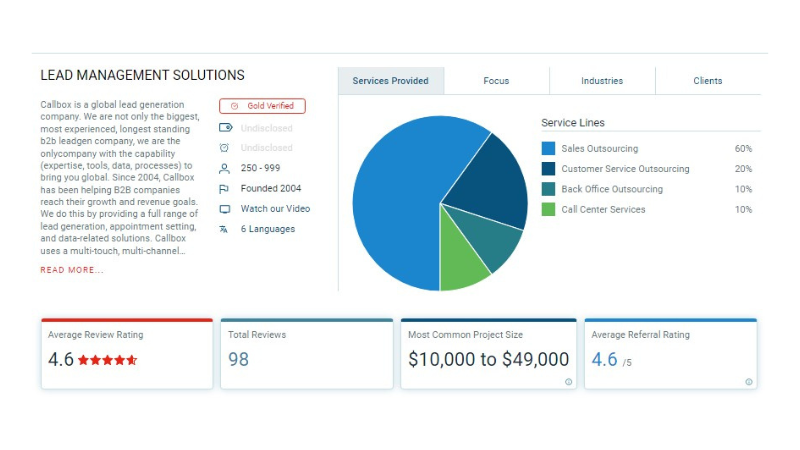Click the Most Common Project Size label

(465, 335)
